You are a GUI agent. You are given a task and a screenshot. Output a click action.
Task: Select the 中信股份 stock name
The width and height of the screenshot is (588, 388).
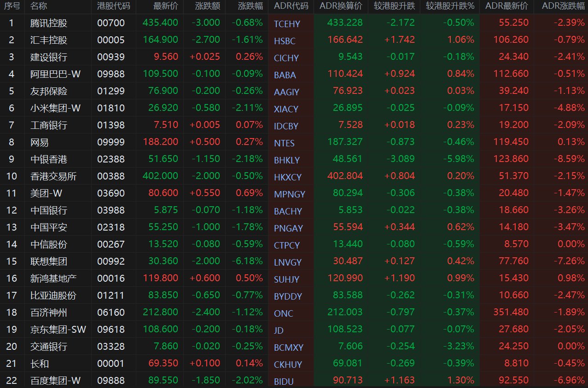pos(48,244)
